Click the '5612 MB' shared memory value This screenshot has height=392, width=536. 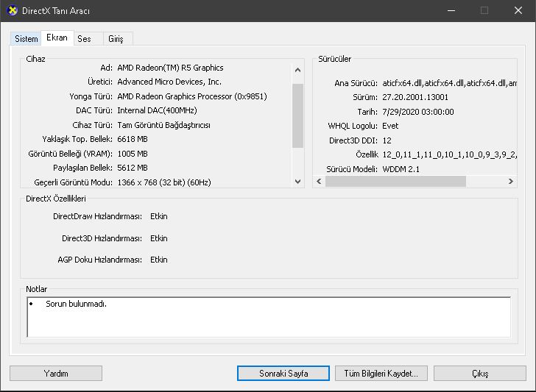coord(133,168)
